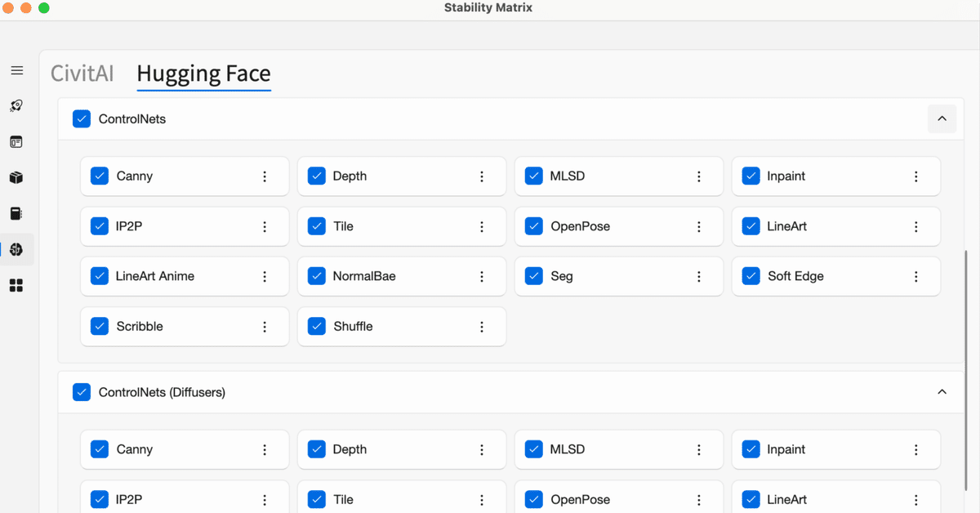Uncheck the ControlNets group checkbox
This screenshot has height=513, width=980.
(x=82, y=118)
